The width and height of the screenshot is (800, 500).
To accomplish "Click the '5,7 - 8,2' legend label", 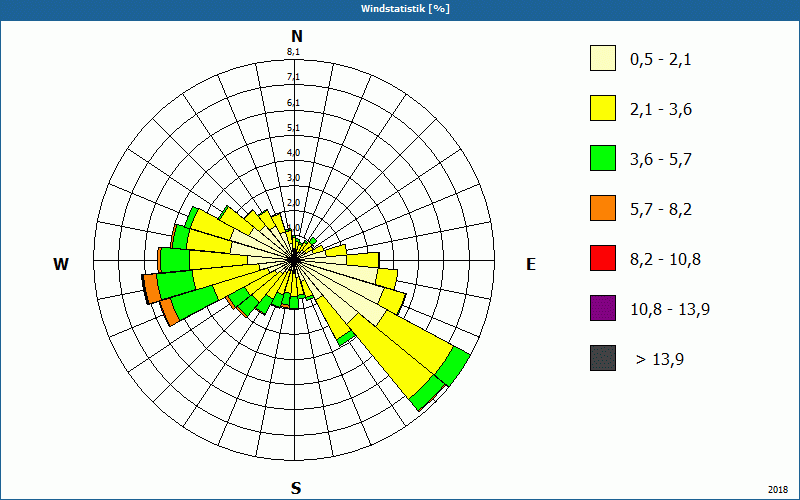I will (661, 210).
